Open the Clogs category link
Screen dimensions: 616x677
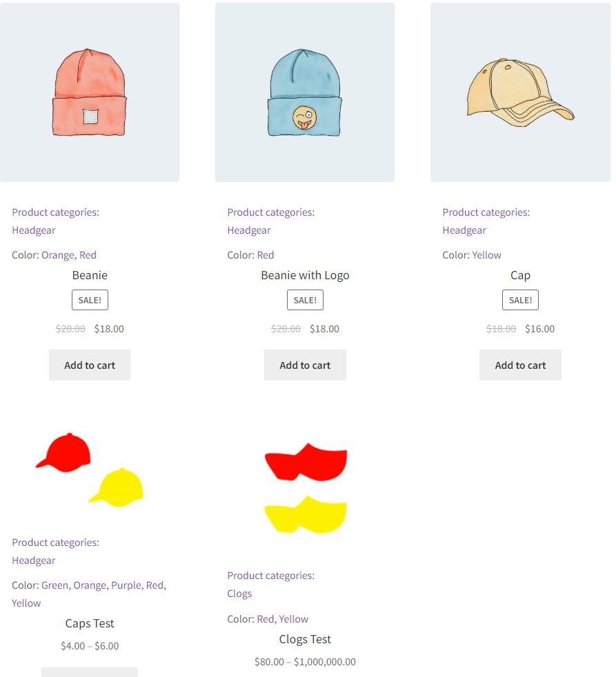tap(239, 594)
